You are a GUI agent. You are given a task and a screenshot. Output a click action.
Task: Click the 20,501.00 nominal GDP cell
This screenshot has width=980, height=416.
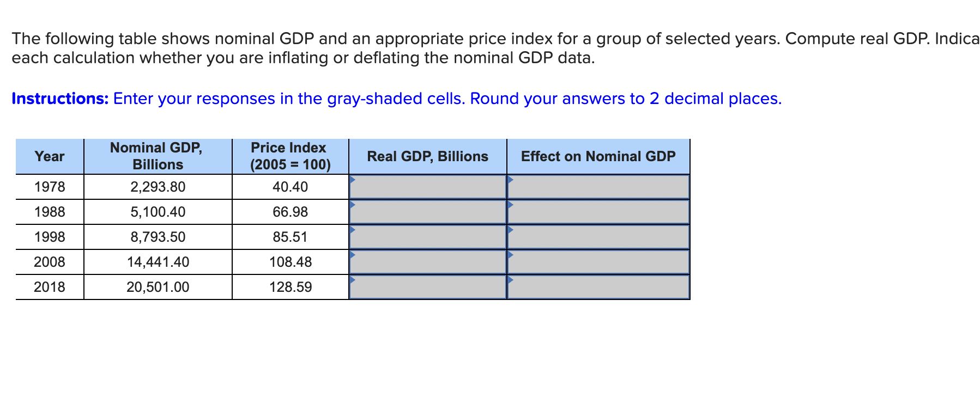158,287
